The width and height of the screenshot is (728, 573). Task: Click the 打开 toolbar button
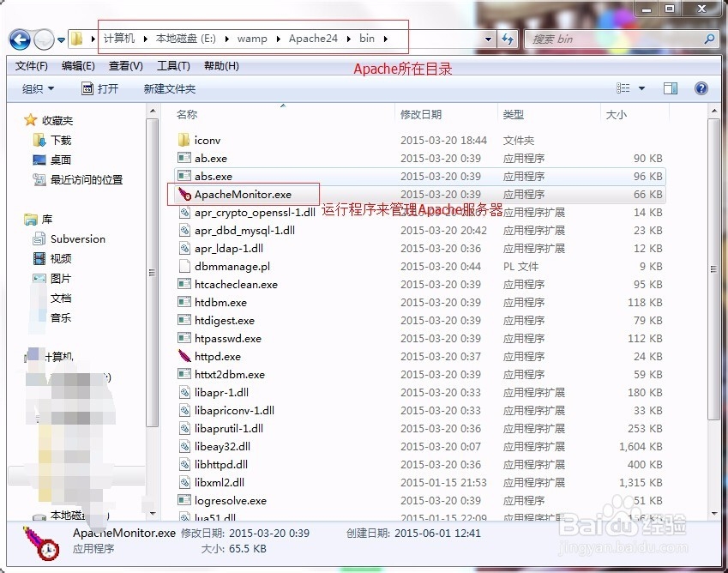click(x=99, y=88)
